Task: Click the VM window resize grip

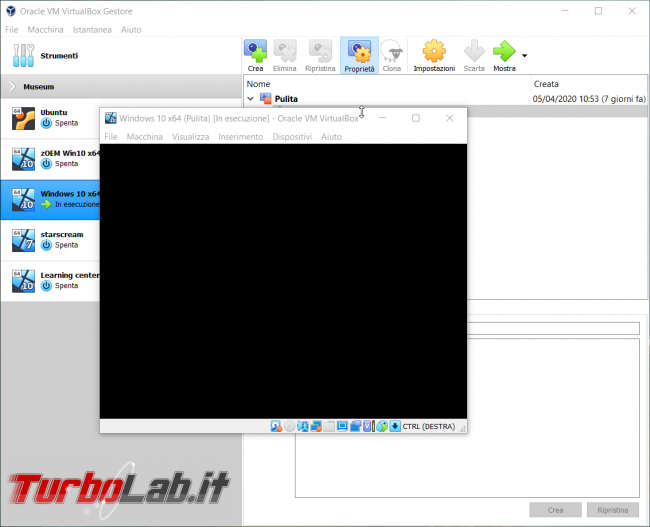Action: [463, 428]
